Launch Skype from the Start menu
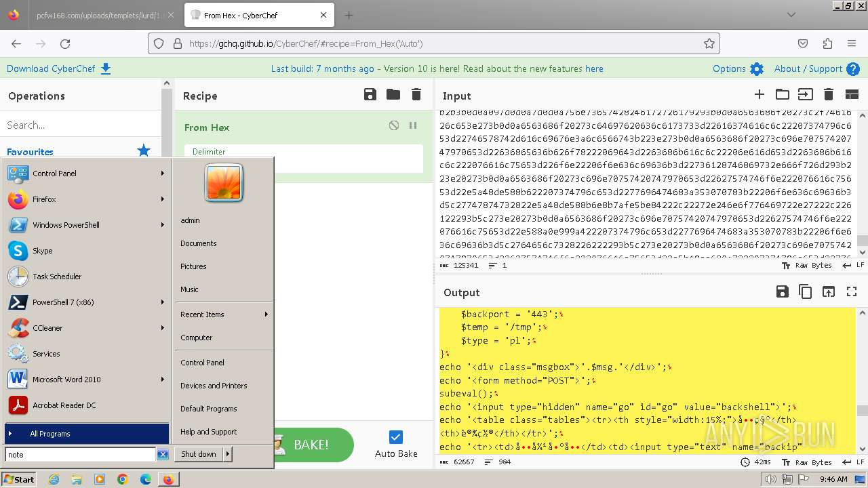868x488 pixels. pos(87,251)
